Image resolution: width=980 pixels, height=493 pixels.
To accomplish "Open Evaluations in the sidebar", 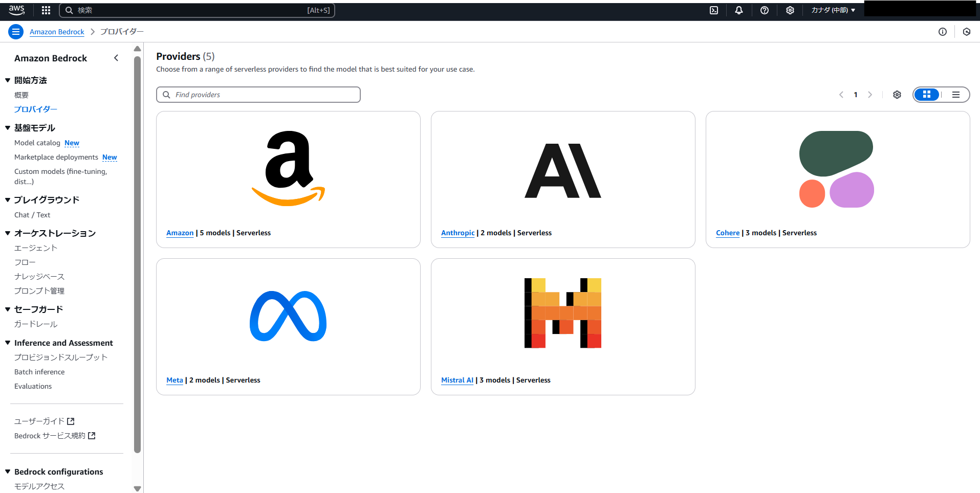I will (33, 386).
